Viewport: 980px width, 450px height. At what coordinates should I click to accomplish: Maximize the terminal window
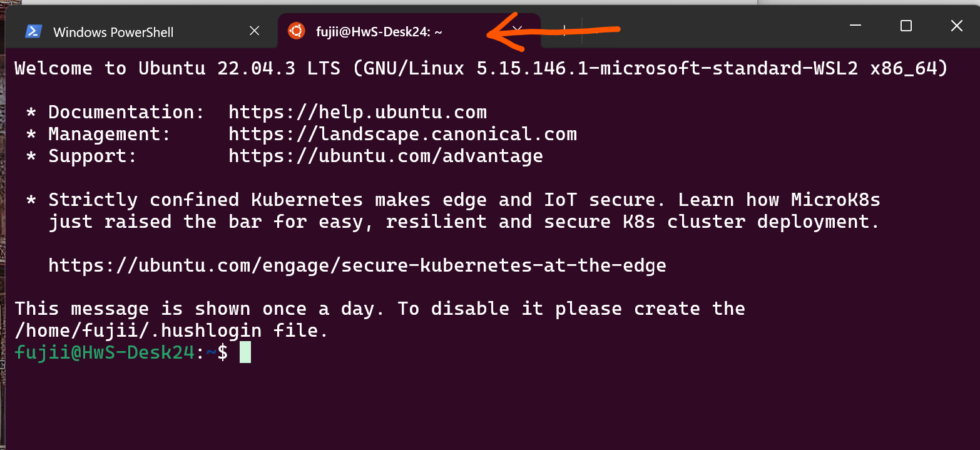tap(906, 26)
